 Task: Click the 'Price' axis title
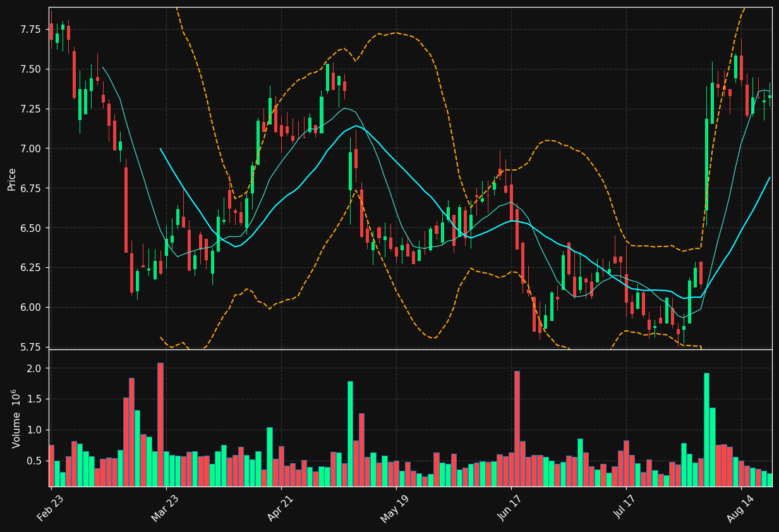coord(12,179)
